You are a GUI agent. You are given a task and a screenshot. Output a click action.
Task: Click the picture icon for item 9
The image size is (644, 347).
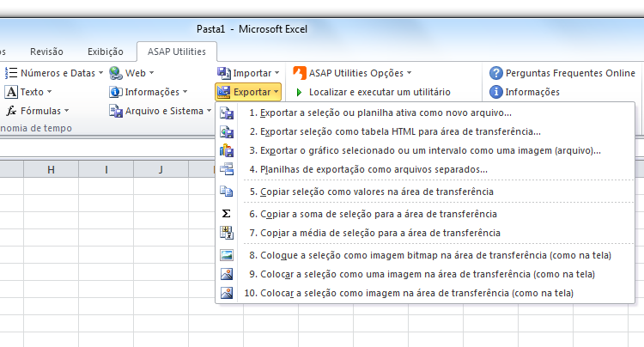pyautogui.click(x=227, y=274)
